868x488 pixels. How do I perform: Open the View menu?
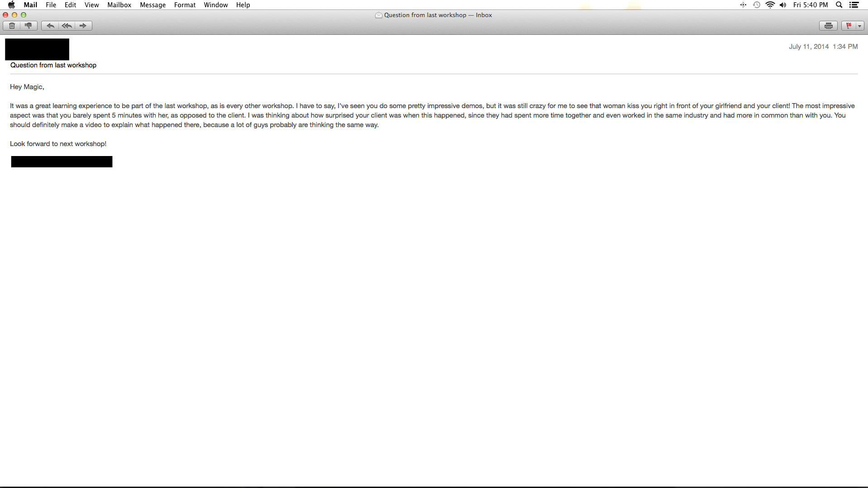pos(91,5)
